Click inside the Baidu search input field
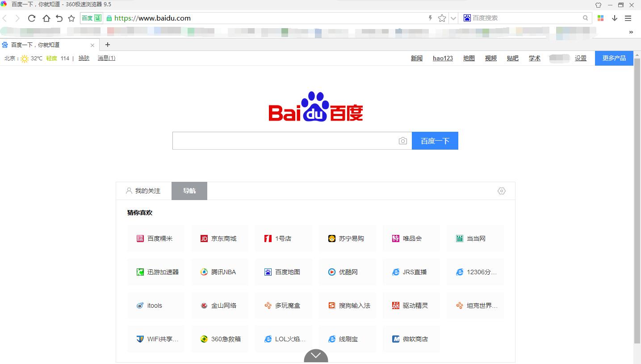Screen dimensions: 641x364 click(286, 140)
